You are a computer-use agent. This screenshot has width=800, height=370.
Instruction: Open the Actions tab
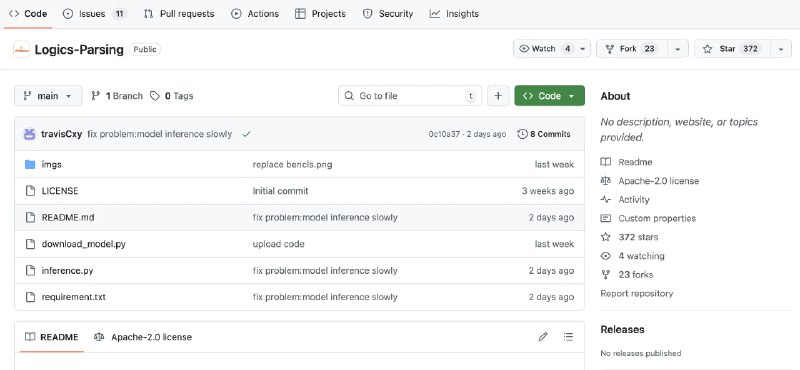pyautogui.click(x=255, y=14)
